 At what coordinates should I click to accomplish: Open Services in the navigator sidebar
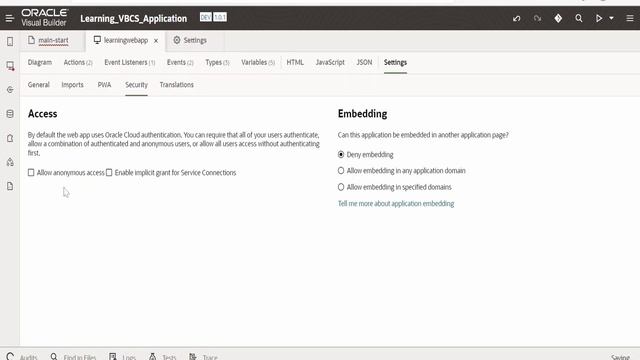pos(10,90)
